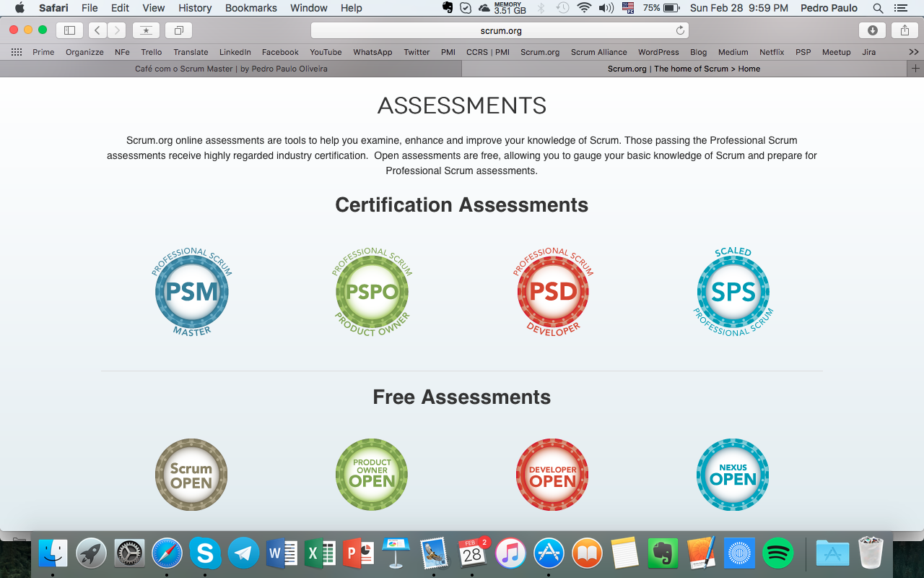Launch Telegram from the Dock
This screenshot has width=924, height=578.
pyautogui.click(x=243, y=553)
